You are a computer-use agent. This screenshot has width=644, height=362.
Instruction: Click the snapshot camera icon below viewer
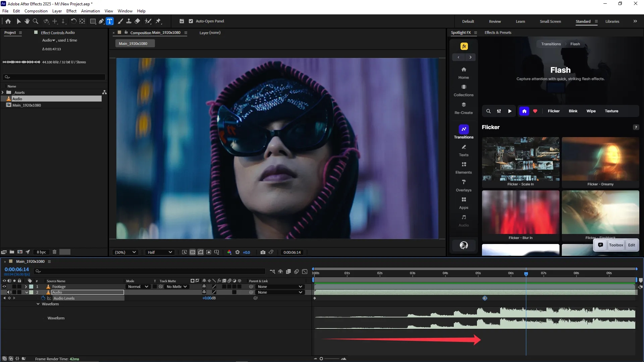pos(263,252)
